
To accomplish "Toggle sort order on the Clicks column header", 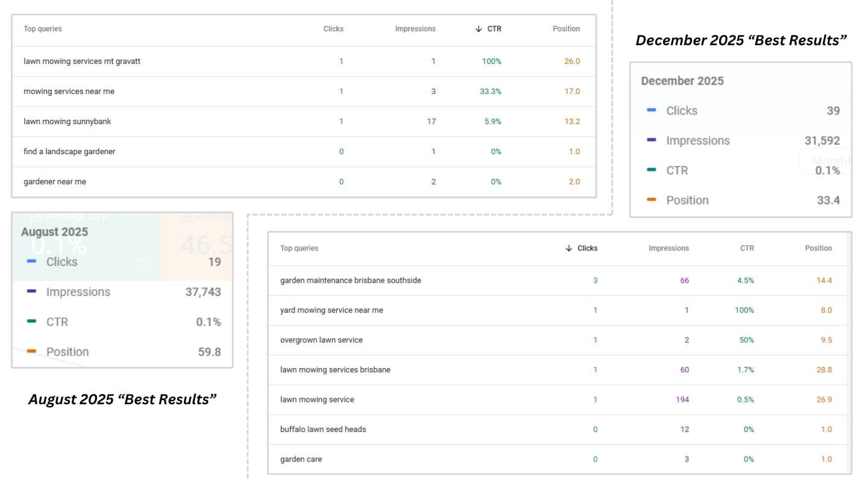I will pos(333,28).
